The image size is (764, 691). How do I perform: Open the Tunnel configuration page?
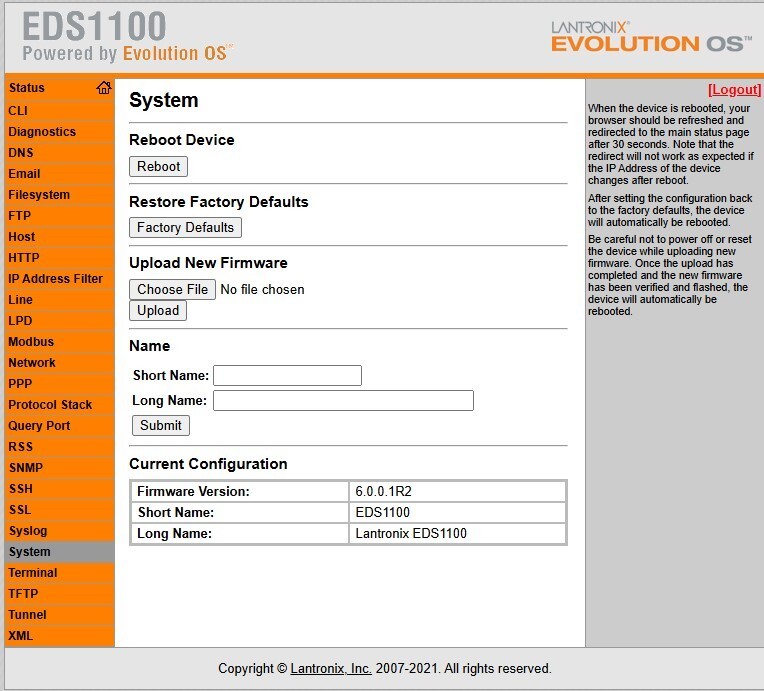click(x=27, y=615)
